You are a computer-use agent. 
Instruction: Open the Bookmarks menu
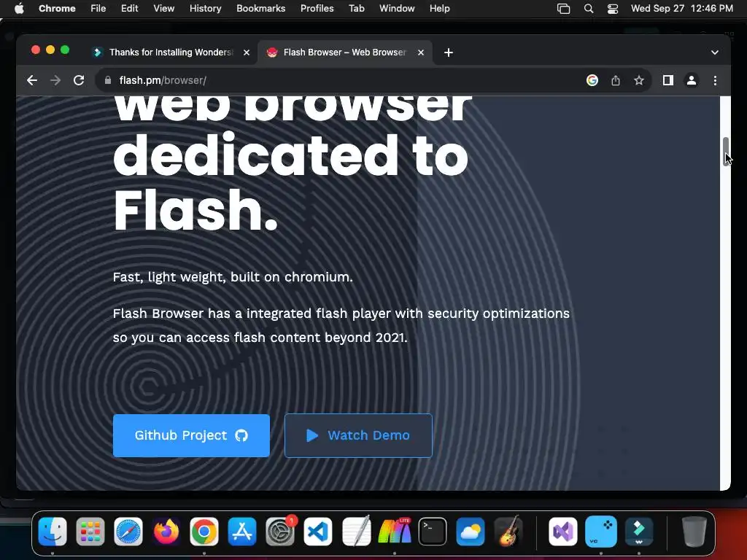click(x=260, y=9)
